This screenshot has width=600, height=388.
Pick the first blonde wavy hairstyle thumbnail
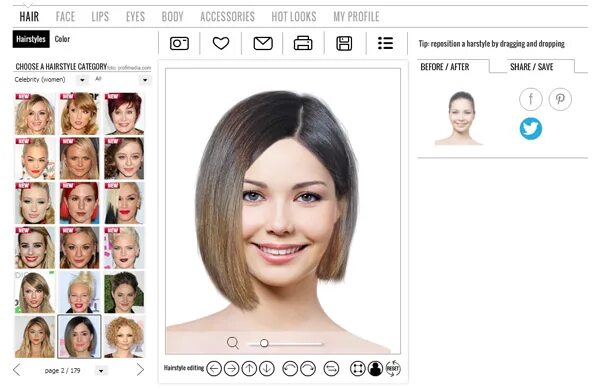(x=34, y=114)
